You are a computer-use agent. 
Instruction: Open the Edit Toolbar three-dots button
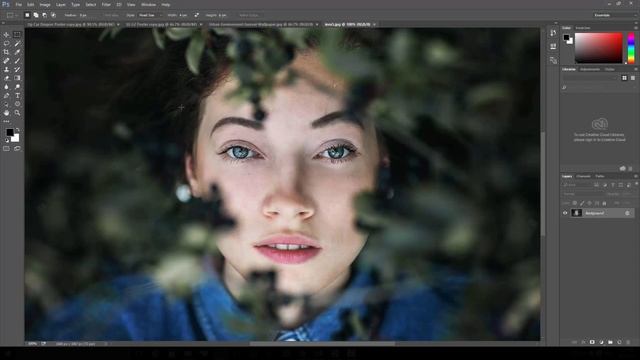tap(6, 121)
